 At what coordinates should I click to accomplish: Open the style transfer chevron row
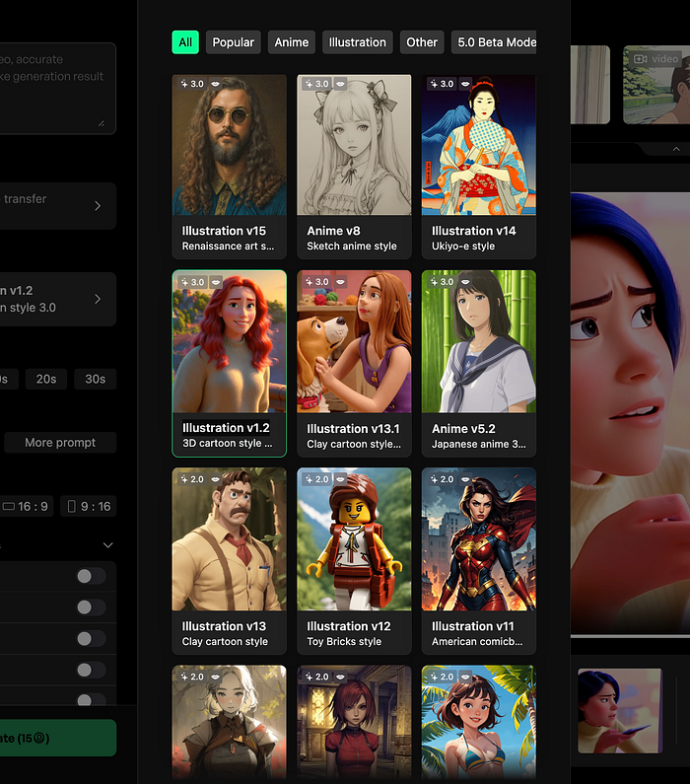point(58,205)
